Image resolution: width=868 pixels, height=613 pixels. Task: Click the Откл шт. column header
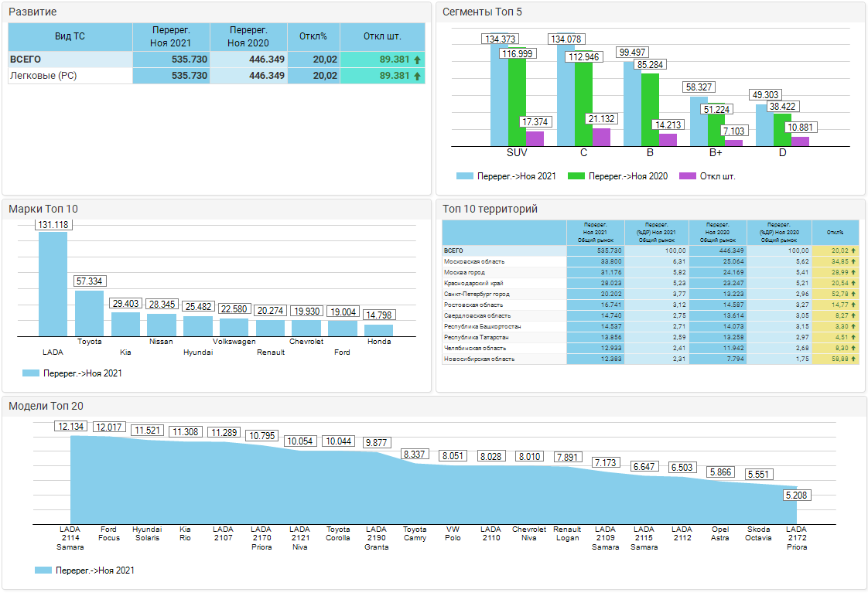[x=382, y=36]
